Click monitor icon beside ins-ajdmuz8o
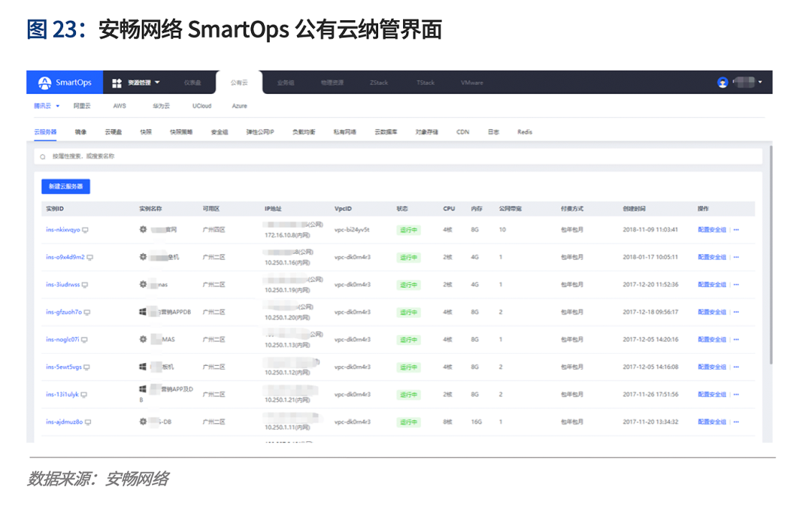812x508 pixels. tap(88, 422)
